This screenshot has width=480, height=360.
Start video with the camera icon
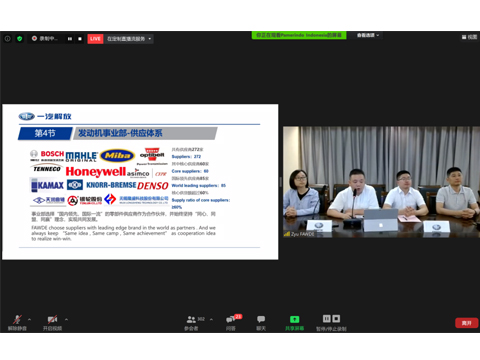pyautogui.click(x=52, y=322)
